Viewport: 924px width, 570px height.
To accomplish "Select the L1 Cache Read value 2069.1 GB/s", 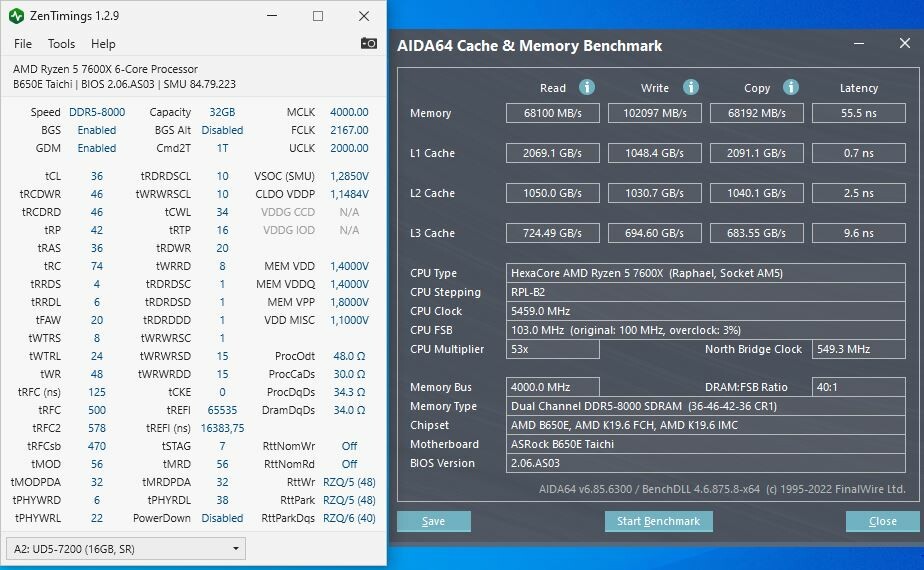I will tap(553, 153).
